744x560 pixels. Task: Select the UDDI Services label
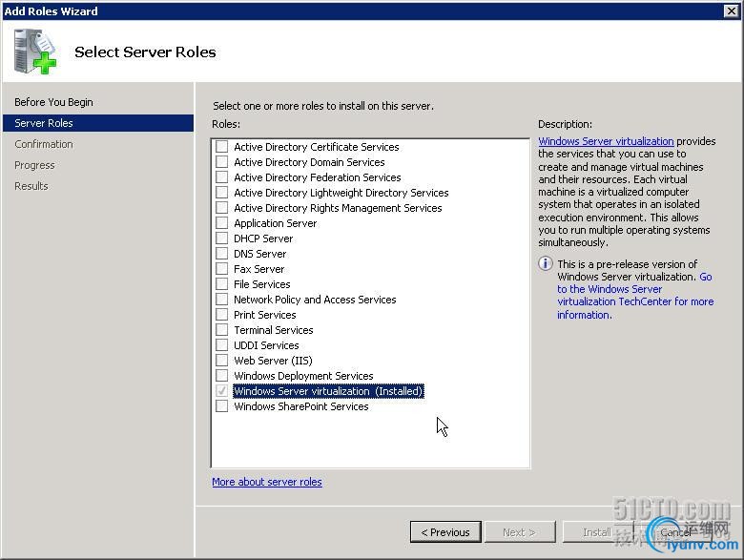(266, 345)
